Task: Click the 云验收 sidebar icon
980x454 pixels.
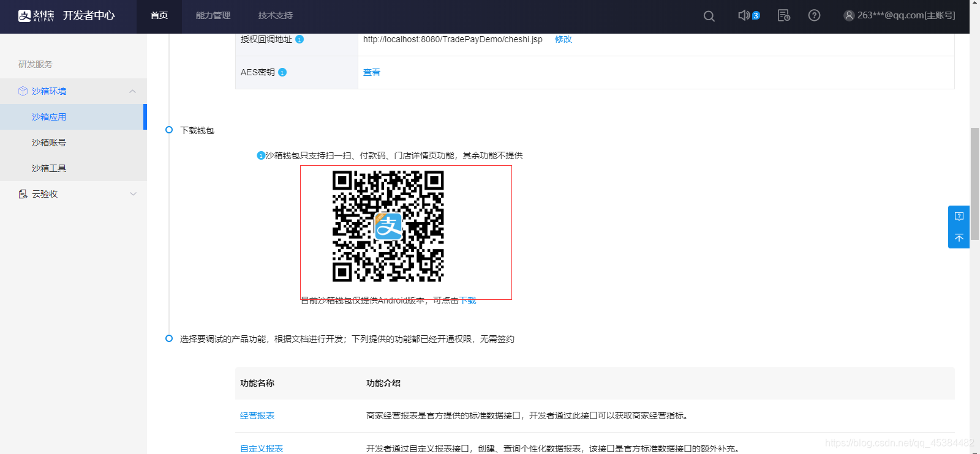Action: point(23,194)
